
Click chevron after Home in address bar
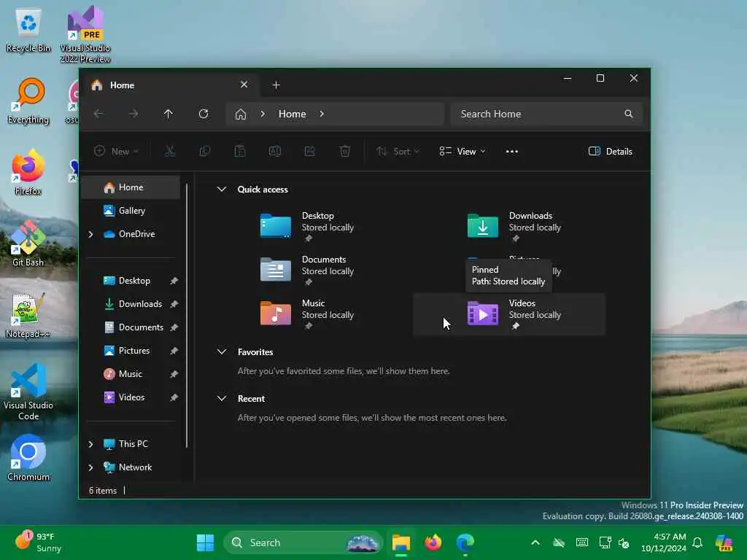point(322,114)
